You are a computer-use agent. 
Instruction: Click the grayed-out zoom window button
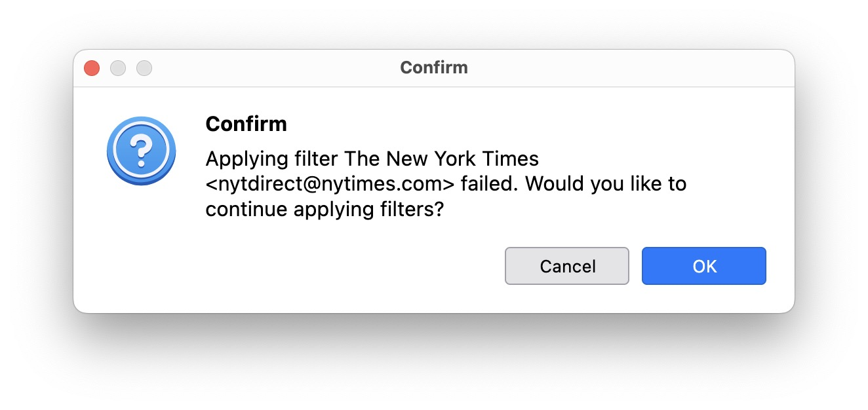pos(144,68)
